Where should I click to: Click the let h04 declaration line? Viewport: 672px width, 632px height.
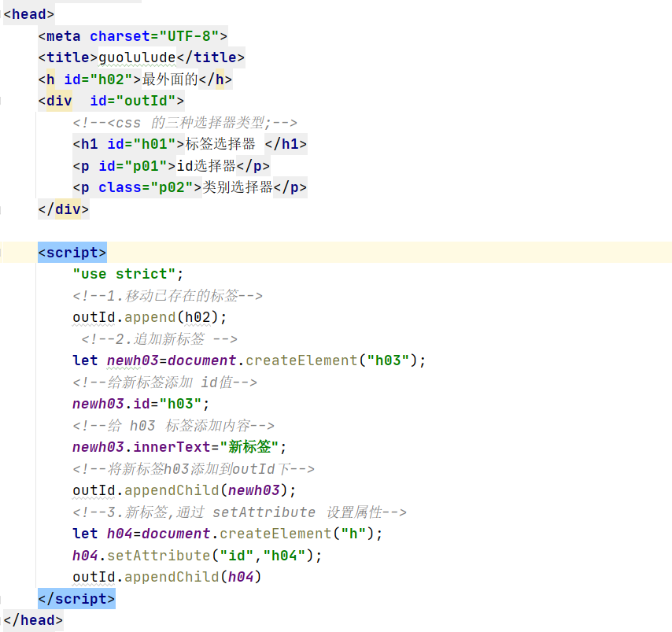tap(227, 534)
